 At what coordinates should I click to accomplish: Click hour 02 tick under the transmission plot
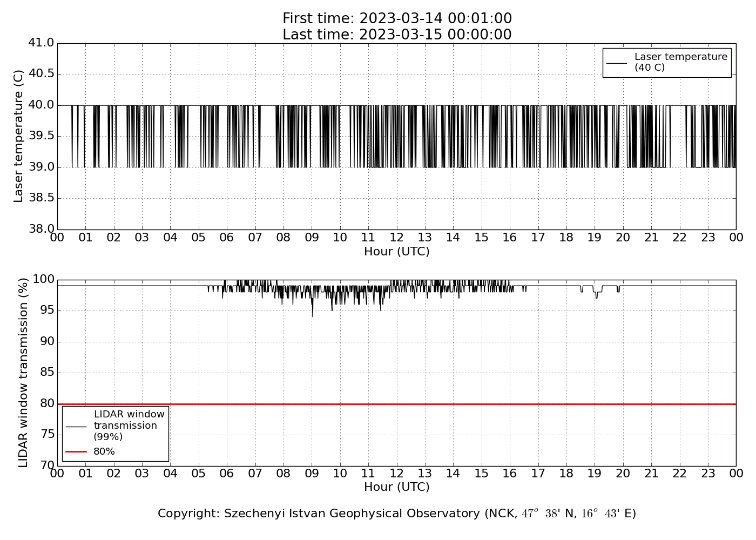[114, 474]
